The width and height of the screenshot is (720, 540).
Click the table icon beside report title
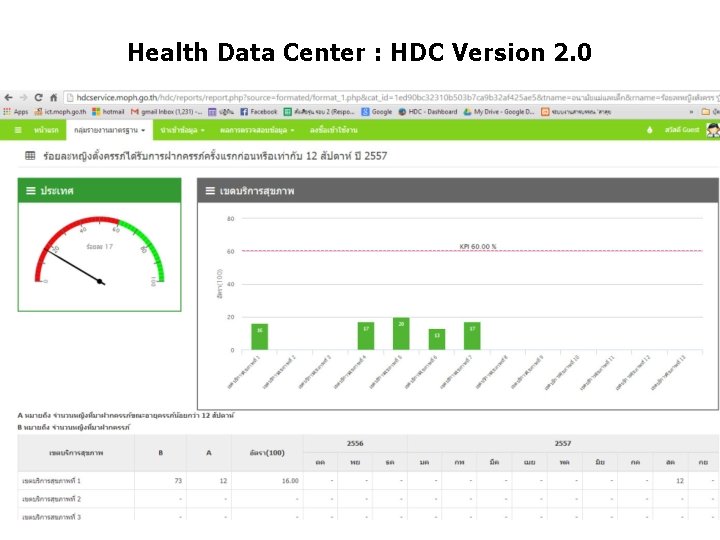(30, 156)
